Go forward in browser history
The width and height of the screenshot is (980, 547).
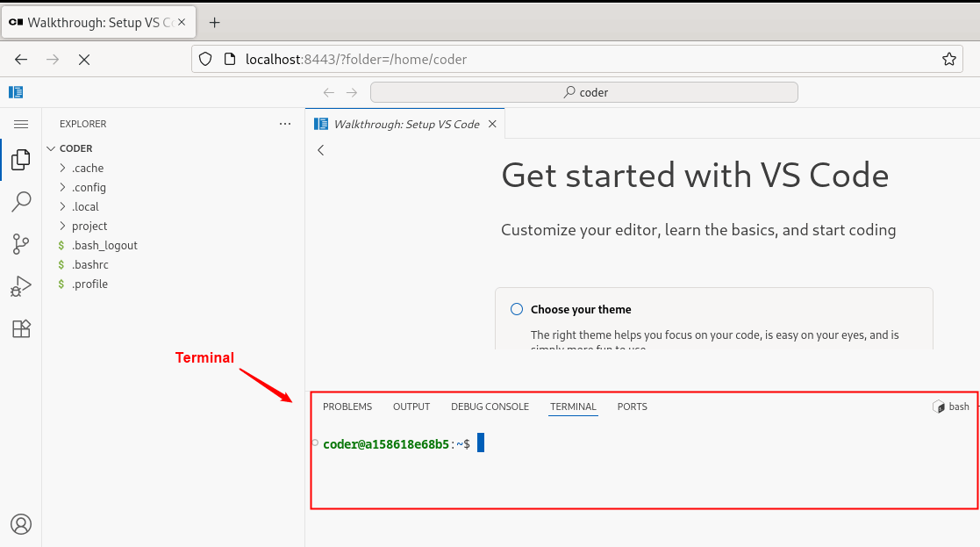pos(53,60)
